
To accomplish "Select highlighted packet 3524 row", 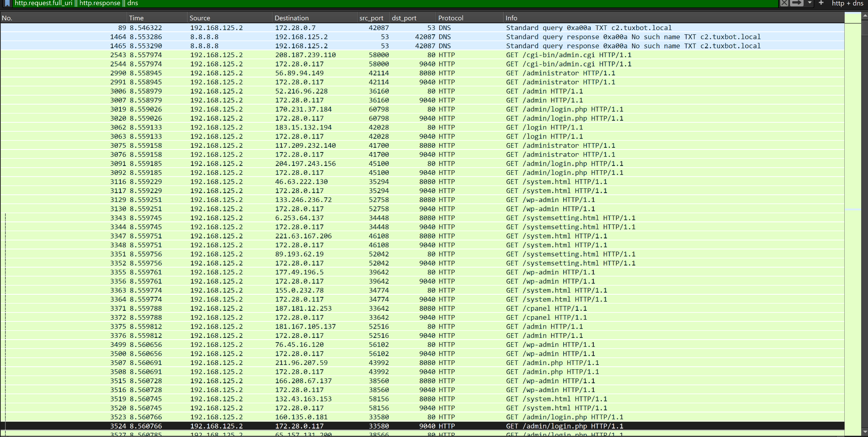I will [x=422, y=426].
